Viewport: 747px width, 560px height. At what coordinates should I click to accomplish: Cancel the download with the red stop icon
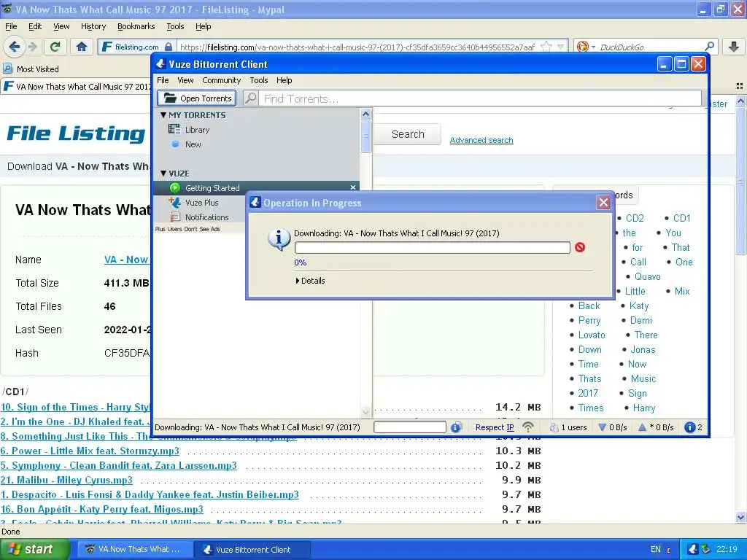580,247
